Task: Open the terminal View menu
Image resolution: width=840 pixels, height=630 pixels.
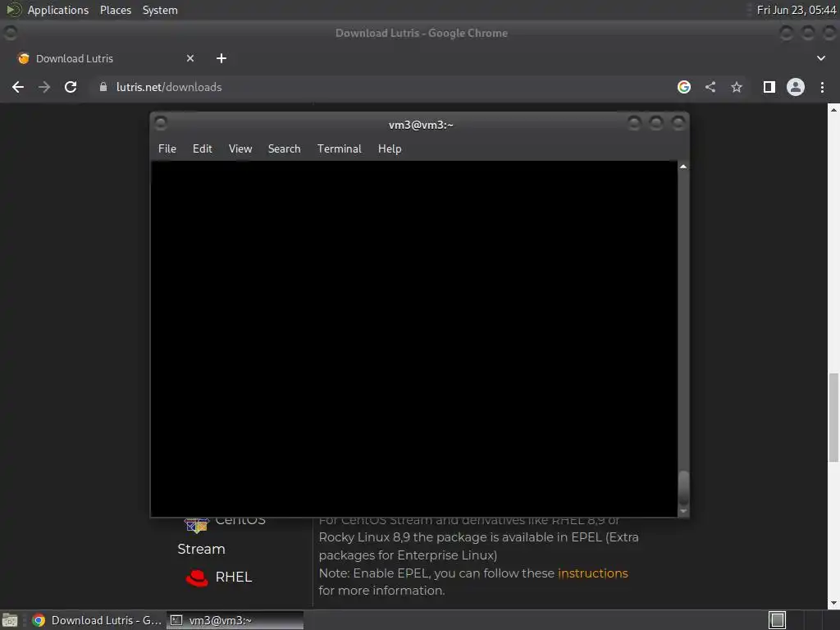Action: click(240, 149)
